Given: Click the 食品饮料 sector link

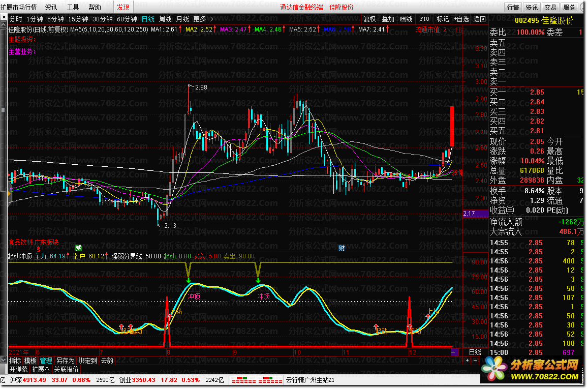Looking at the screenshot, I should [x=21, y=242].
